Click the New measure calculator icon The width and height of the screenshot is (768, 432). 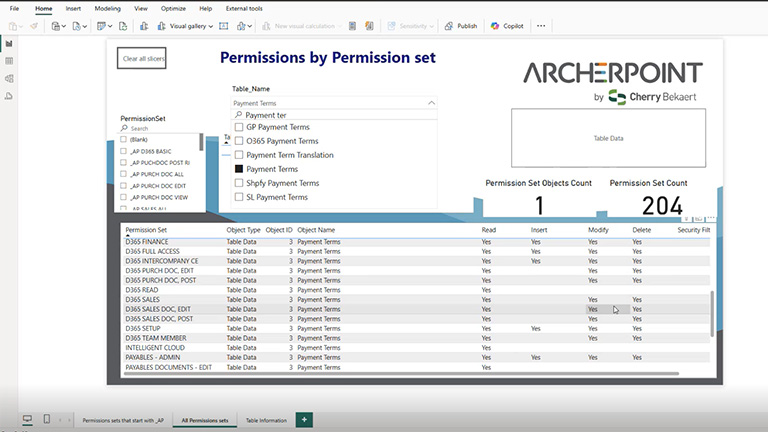[x=352, y=26]
